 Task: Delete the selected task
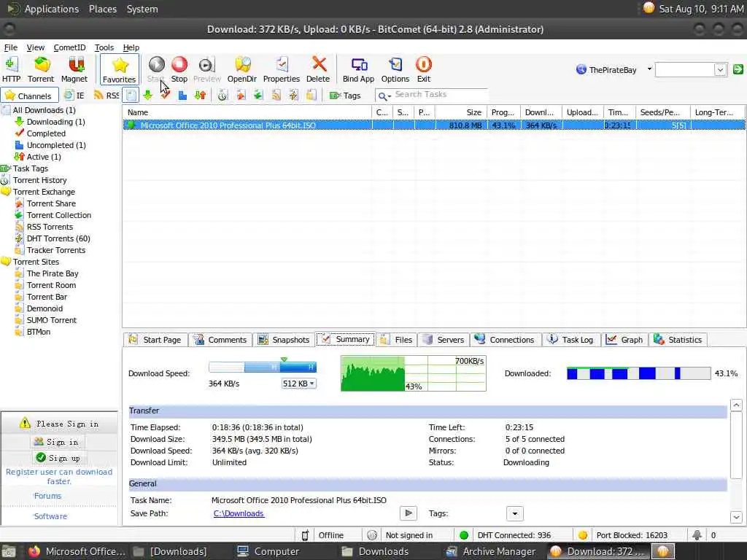tap(318, 69)
